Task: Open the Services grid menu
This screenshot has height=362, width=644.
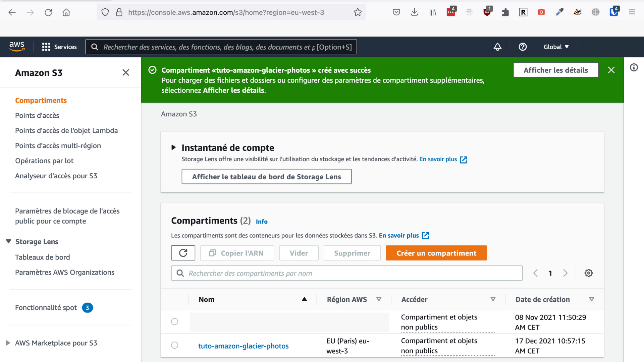Action: tap(59, 47)
